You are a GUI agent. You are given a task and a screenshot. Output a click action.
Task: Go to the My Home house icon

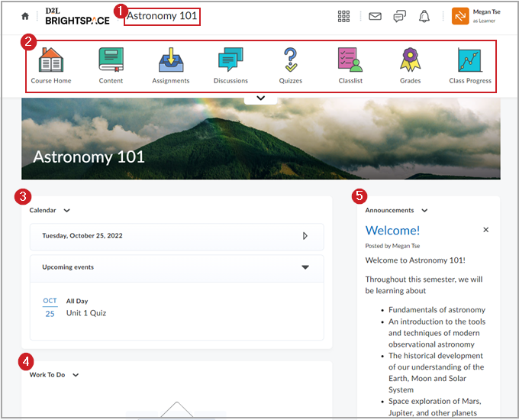pos(25,16)
